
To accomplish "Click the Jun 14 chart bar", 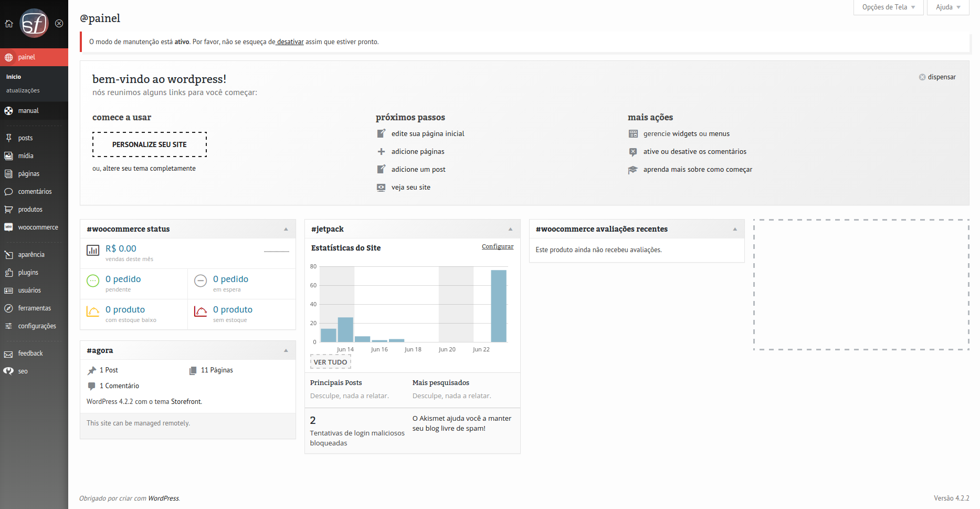I will click(x=345, y=330).
